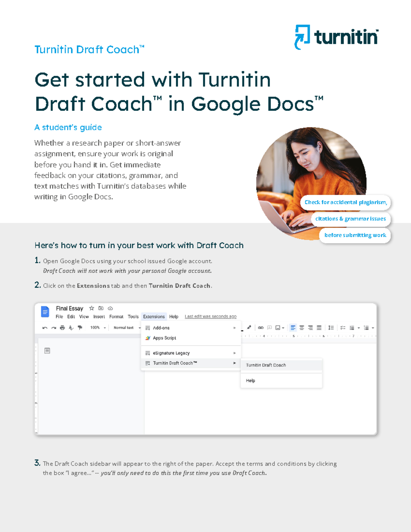
Task: Open line spacing options
Action: click(331, 327)
